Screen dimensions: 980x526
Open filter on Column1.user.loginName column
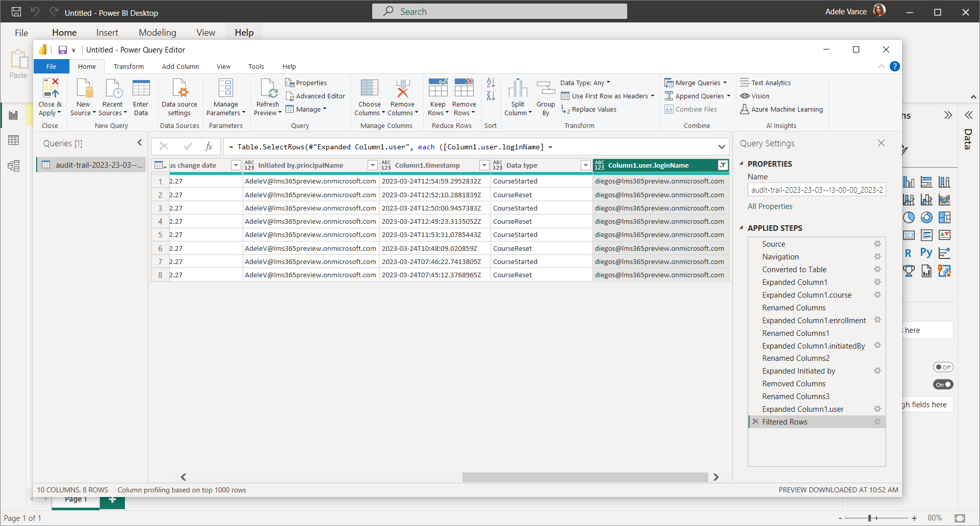tap(723, 165)
